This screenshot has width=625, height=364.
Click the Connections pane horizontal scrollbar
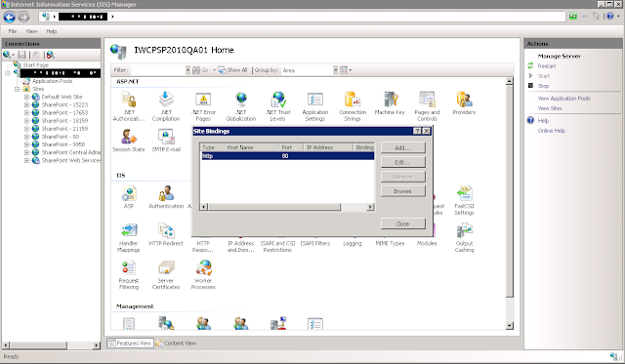point(51,344)
